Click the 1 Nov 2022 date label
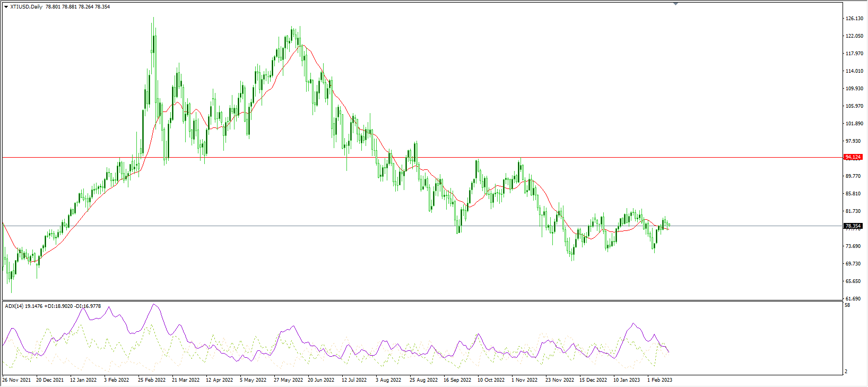 [524, 380]
